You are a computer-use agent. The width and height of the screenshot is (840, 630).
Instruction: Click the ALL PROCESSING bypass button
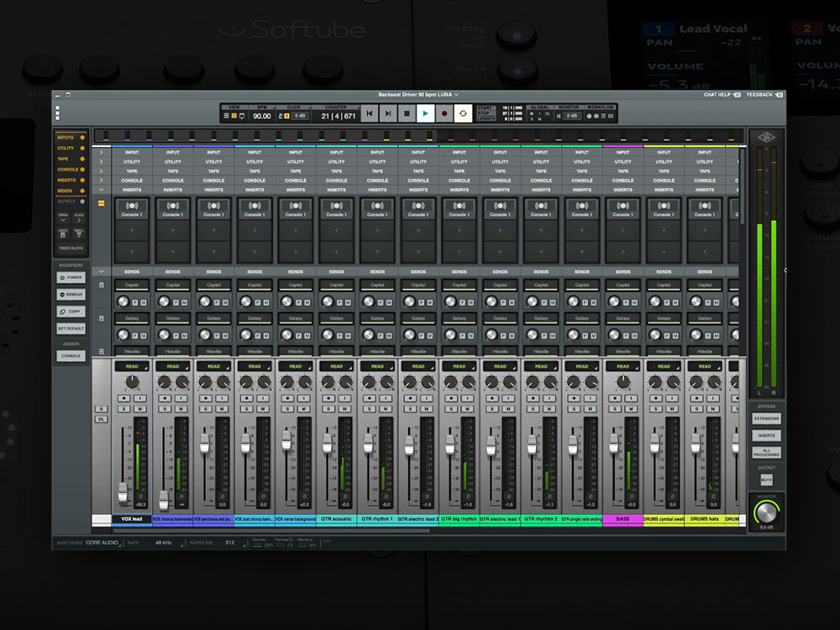pos(766,454)
